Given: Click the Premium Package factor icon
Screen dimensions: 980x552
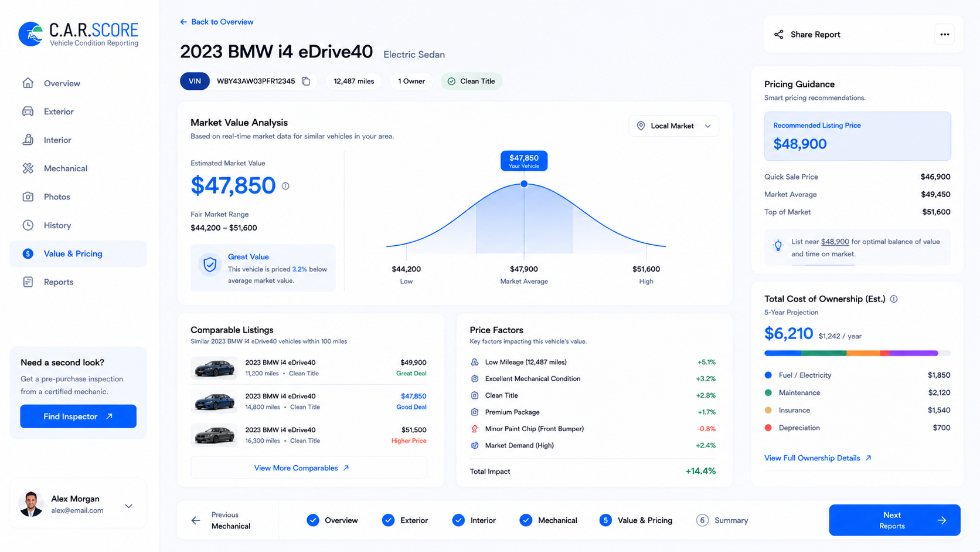Looking at the screenshot, I should pos(475,412).
